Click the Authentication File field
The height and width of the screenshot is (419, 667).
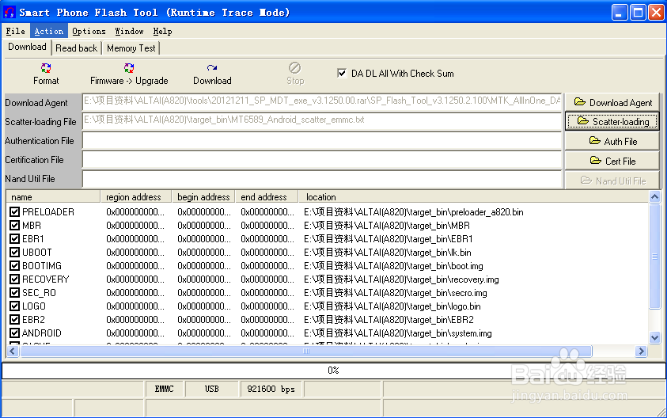pos(322,140)
